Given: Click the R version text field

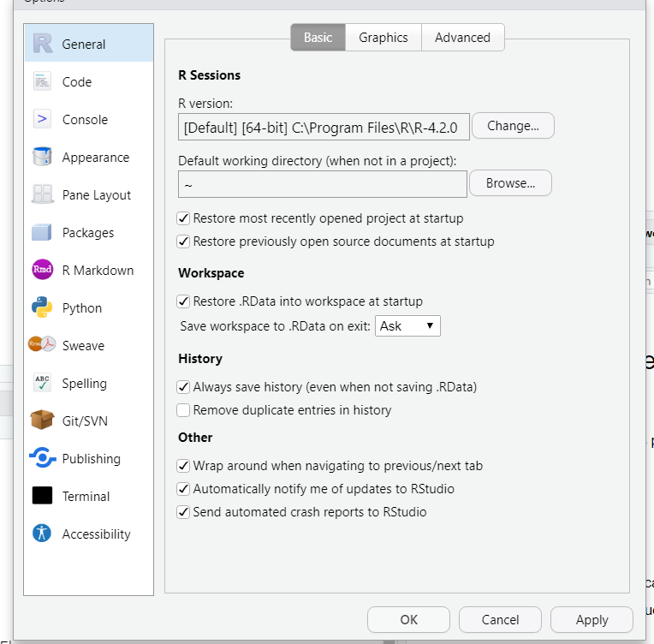Looking at the screenshot, I should click(x=324, y=127).
